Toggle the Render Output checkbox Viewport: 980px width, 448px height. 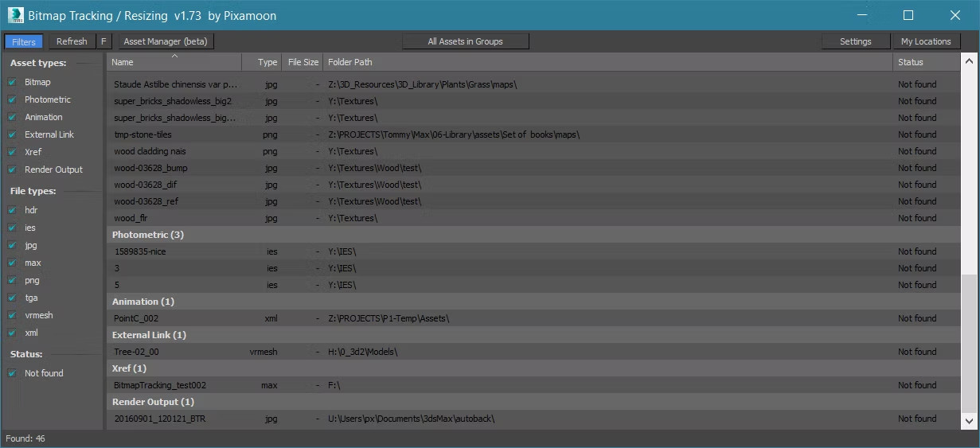(12, 169)
